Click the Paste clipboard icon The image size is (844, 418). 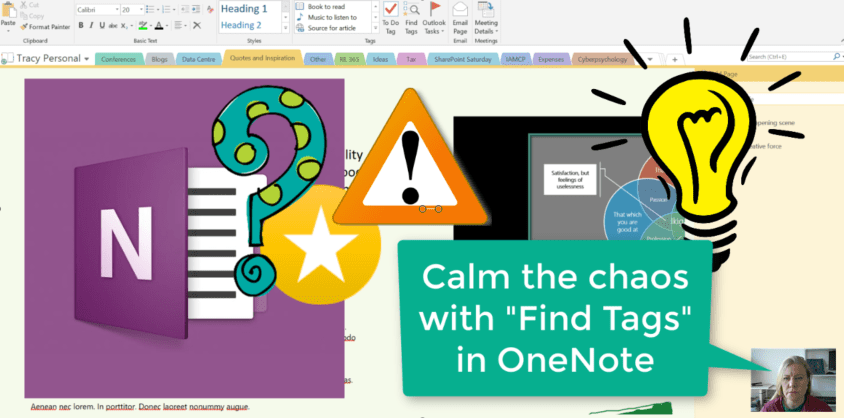pyautogui.click(x=8, y=20)
